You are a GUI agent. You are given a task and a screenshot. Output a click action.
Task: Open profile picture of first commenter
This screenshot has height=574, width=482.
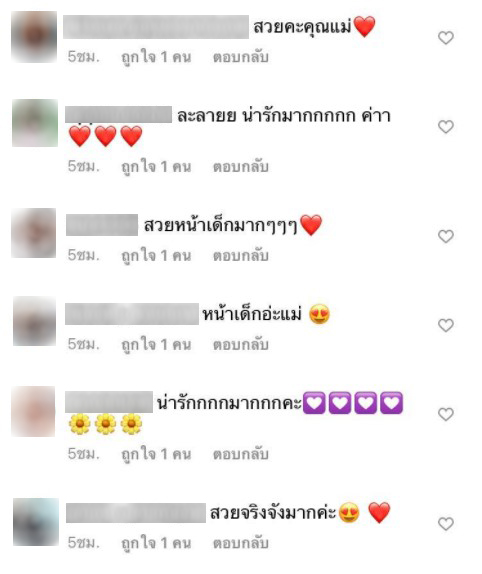pos(34,37)
